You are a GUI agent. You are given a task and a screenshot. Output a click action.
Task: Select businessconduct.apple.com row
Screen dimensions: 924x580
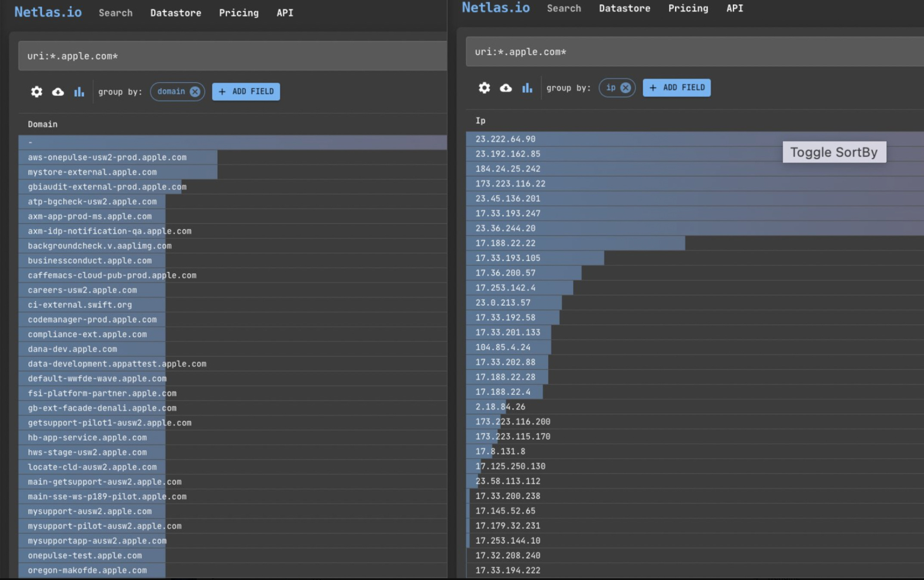(233, 261)
